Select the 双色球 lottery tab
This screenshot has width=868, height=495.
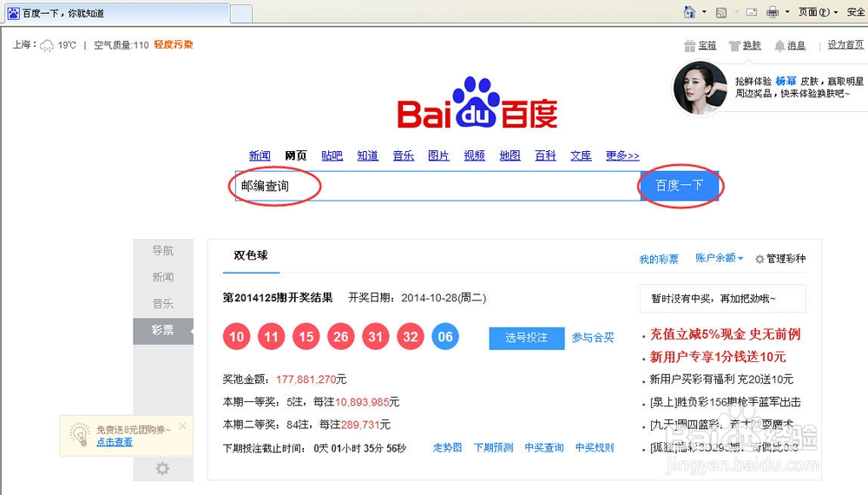click(251, 256)
